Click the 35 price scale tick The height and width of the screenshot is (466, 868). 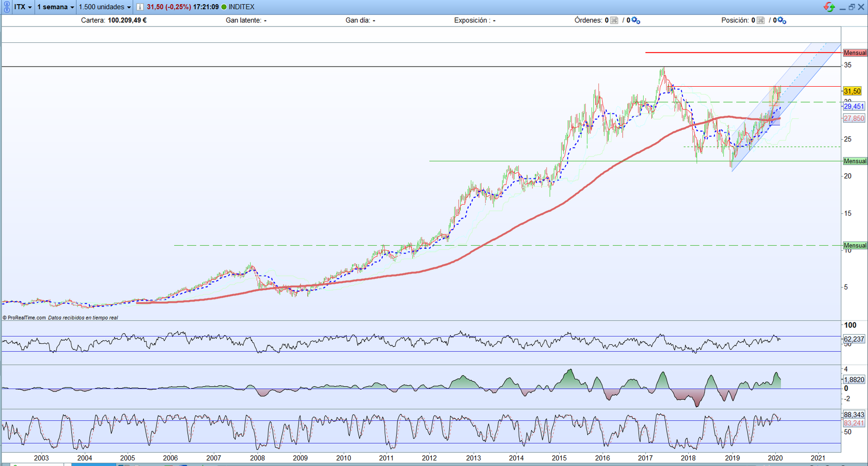(x=848, y=65)
